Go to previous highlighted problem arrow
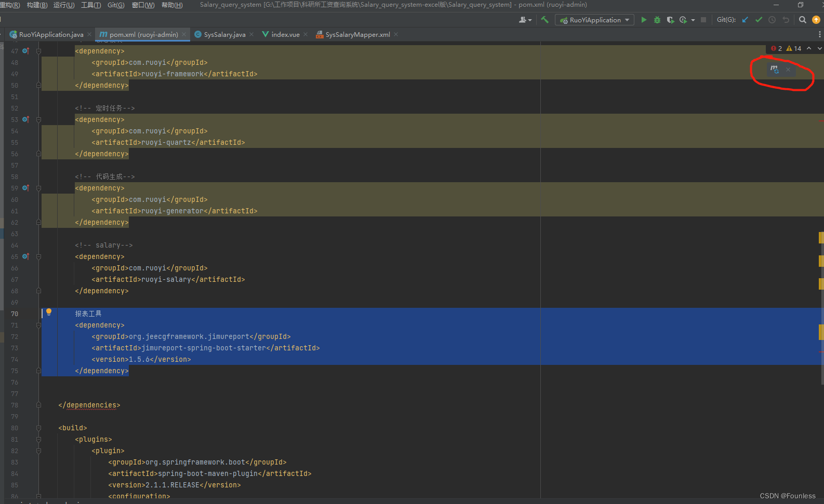Screen dimensions: 824x504 click(x=809, y=48)
